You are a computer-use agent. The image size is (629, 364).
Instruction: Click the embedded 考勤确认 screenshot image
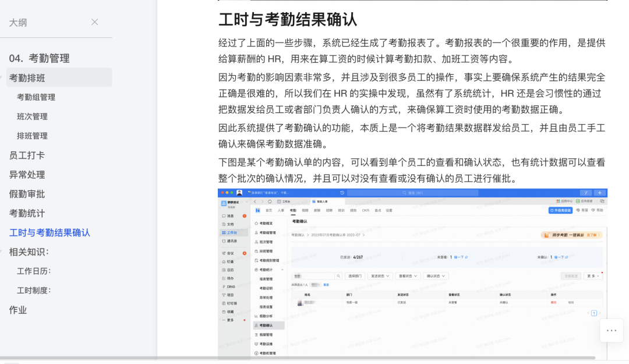(x=412, y=273)
